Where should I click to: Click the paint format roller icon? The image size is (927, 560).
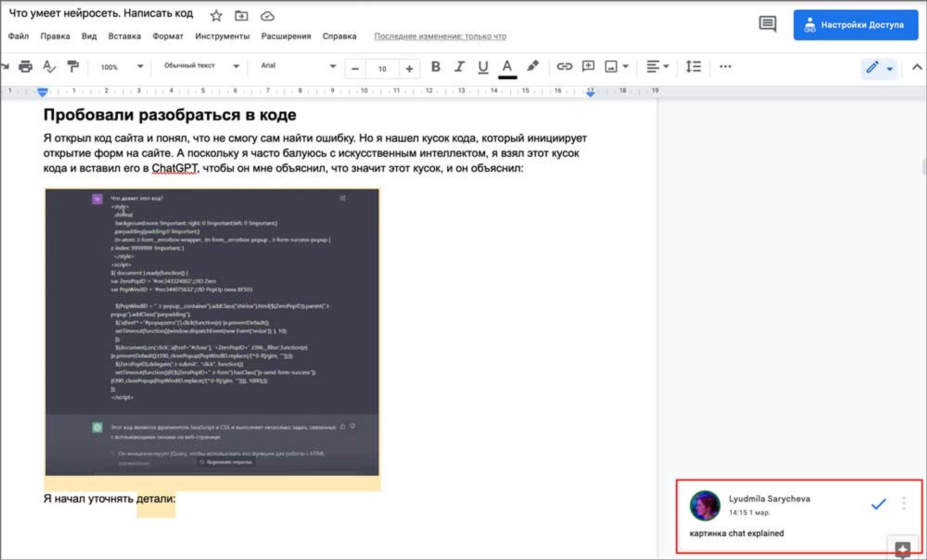coord(73,67)
